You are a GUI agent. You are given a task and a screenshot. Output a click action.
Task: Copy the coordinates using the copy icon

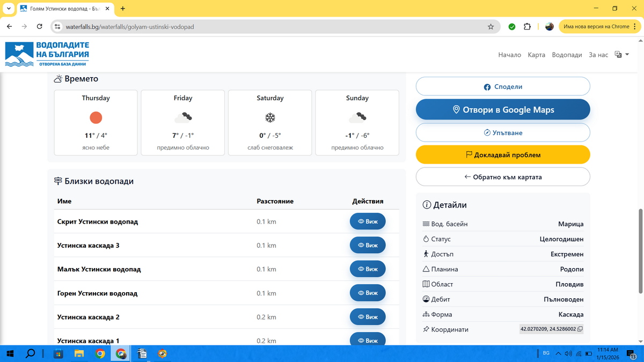(580, 329)
